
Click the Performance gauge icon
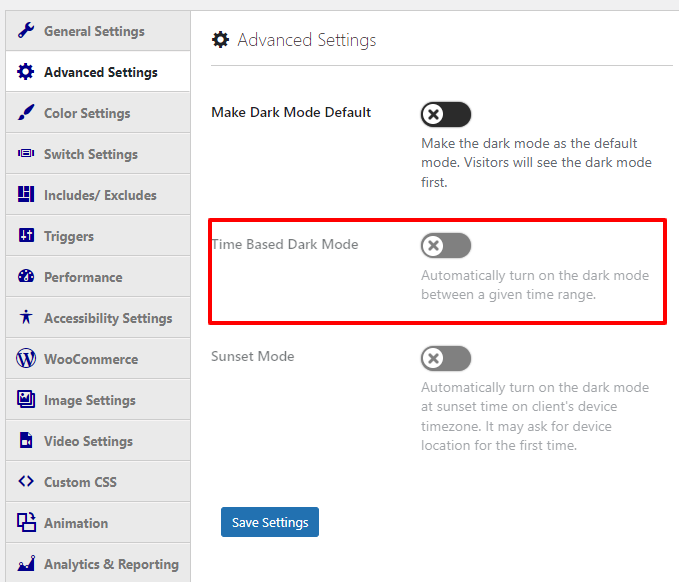[x=26, y=276]
